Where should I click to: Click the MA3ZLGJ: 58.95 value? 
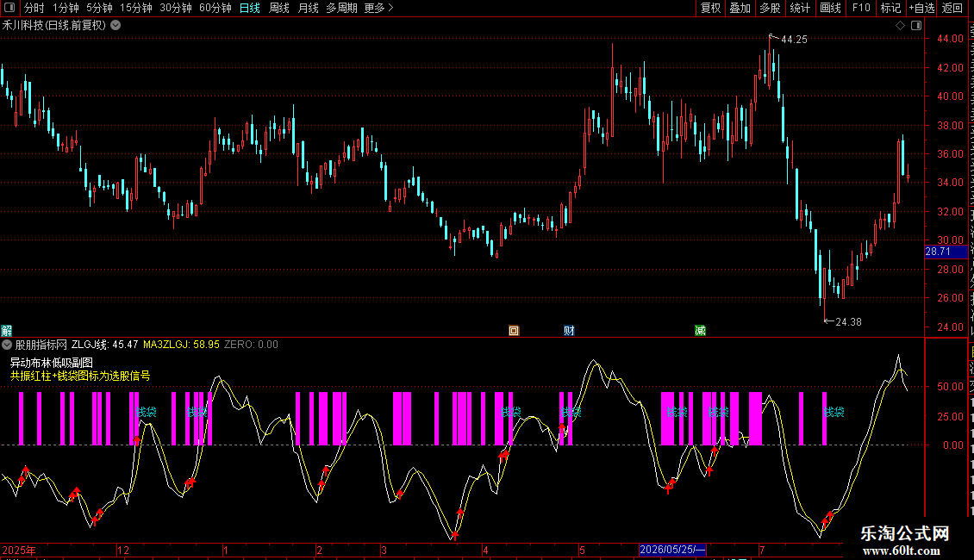click(x=181, y=345)
